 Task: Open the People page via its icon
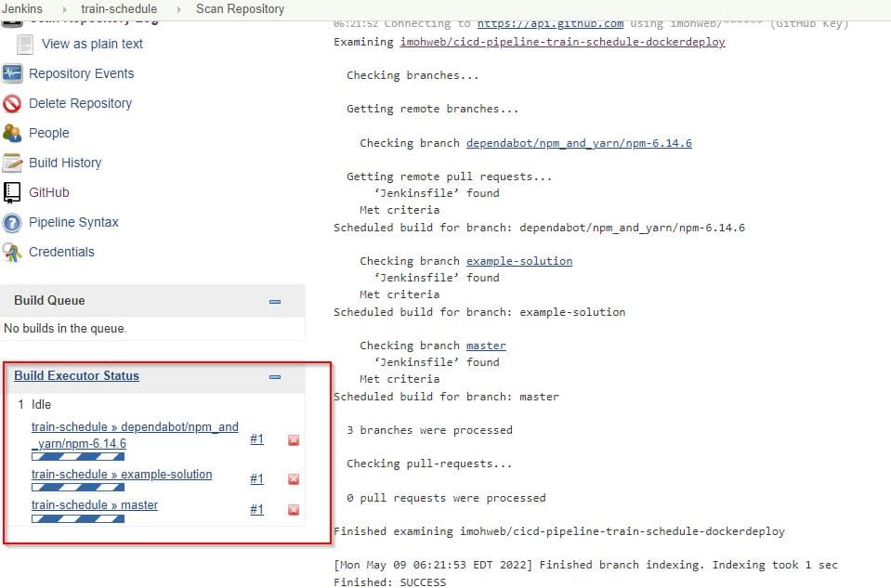[x=13, y=133]
